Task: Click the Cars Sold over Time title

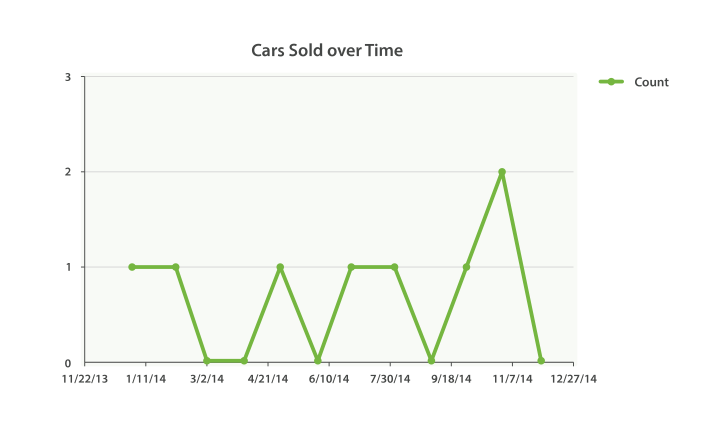Action: click(327, 50)
